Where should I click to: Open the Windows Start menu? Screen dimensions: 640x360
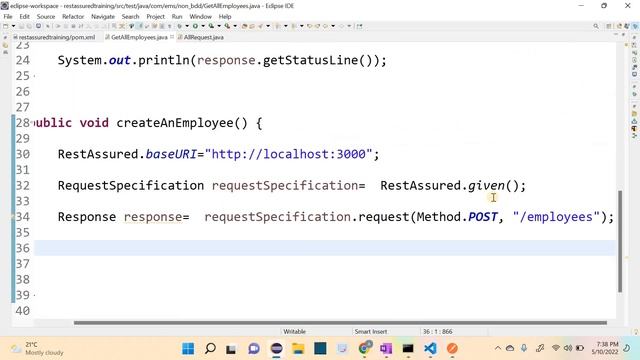(x=188, y=349)
